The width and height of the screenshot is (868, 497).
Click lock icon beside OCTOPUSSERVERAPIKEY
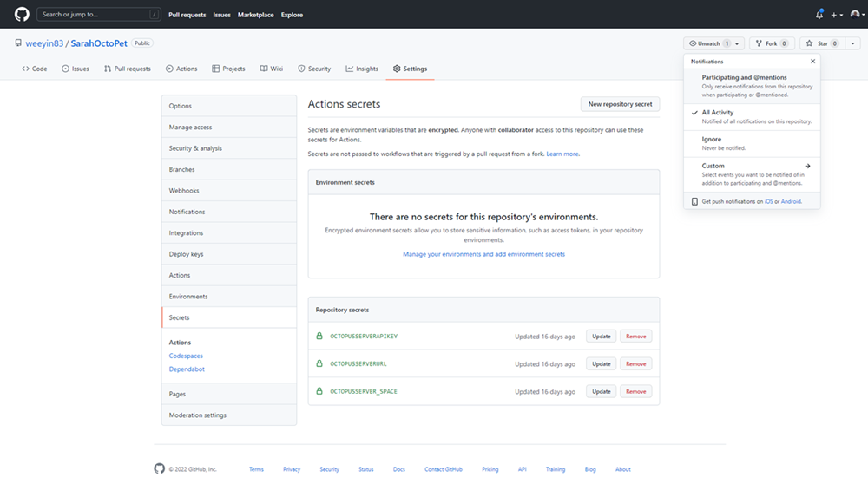(x=319, y=336)
